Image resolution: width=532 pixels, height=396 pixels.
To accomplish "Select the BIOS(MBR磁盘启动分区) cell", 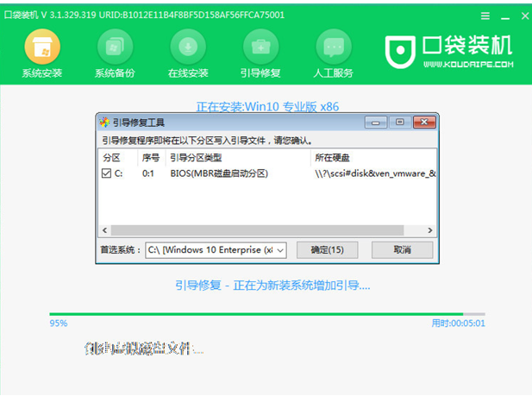I will [x=219, y=173].
